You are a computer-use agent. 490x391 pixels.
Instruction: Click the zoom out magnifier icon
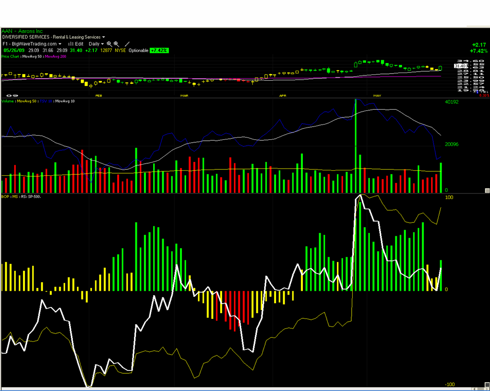[116, 44]
